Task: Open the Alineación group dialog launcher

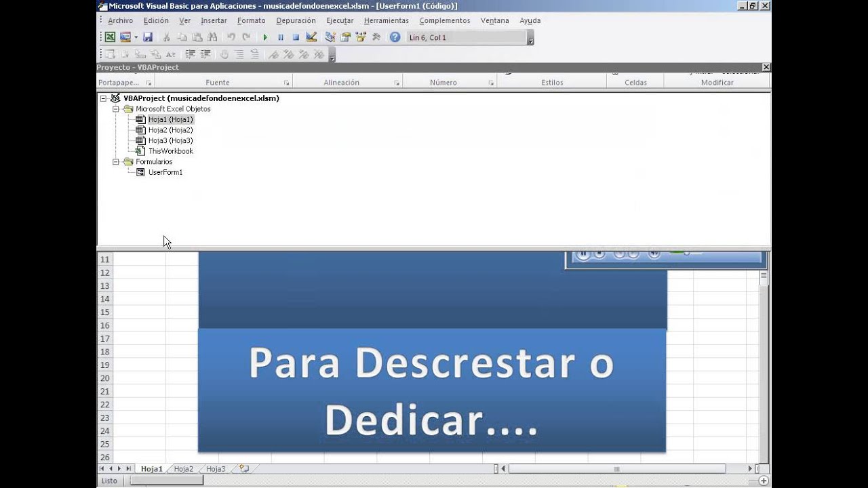Action: point(397,83)
